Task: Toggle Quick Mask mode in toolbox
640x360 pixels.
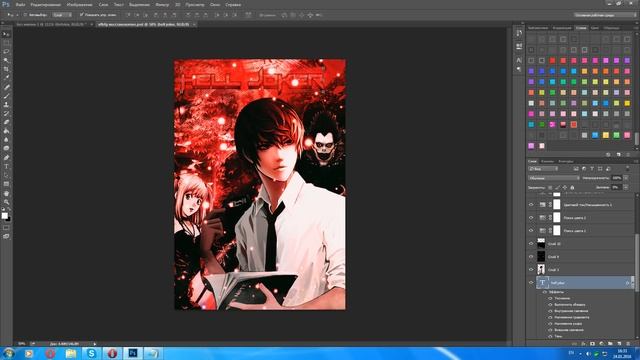Action: [6, 228]
